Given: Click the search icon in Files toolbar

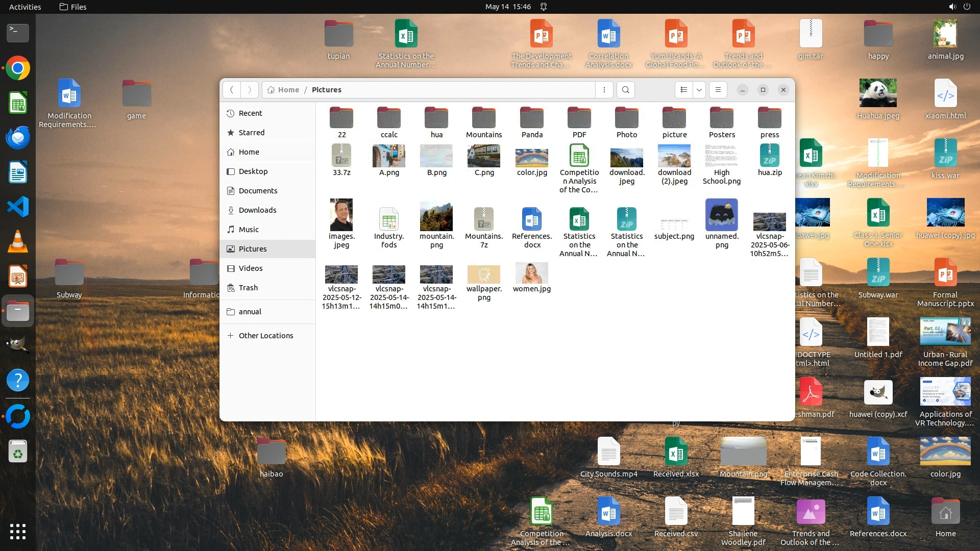Looking at the screenshot, I should pos(626,90).
